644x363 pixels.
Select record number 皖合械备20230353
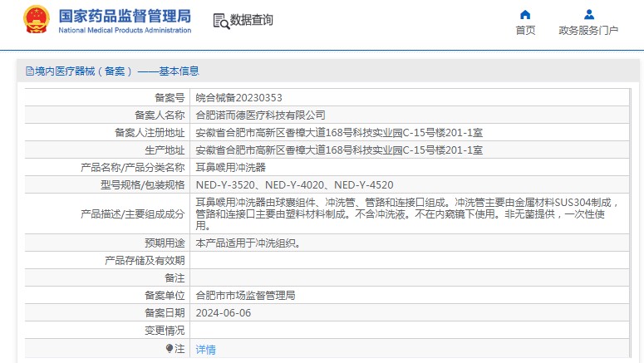coord(239,98)
